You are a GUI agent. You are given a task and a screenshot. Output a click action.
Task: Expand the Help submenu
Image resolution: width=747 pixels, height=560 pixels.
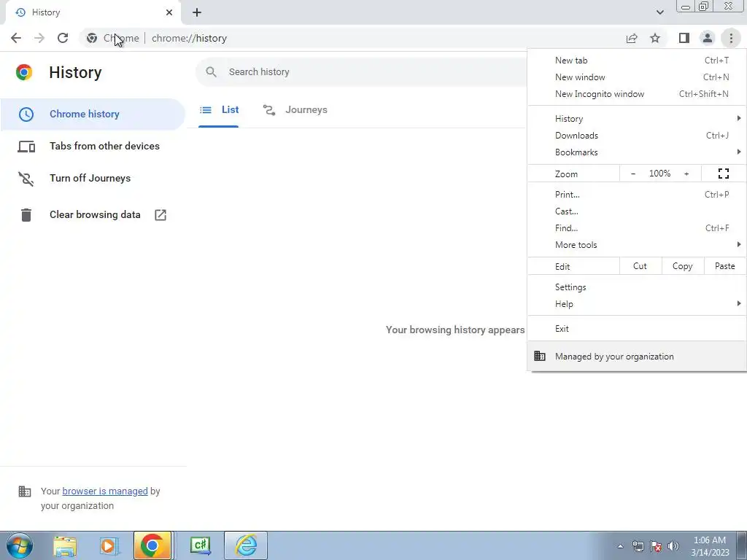click(637, 304)
